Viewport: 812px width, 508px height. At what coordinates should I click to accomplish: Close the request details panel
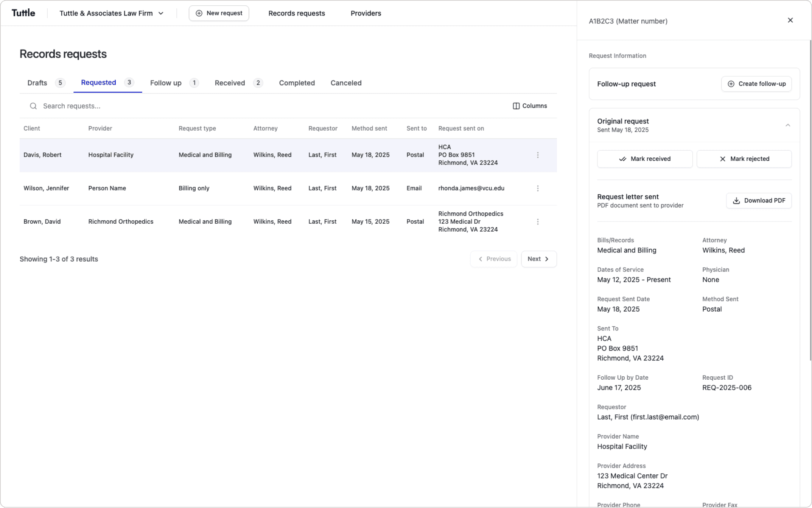[x=790, y=20]
